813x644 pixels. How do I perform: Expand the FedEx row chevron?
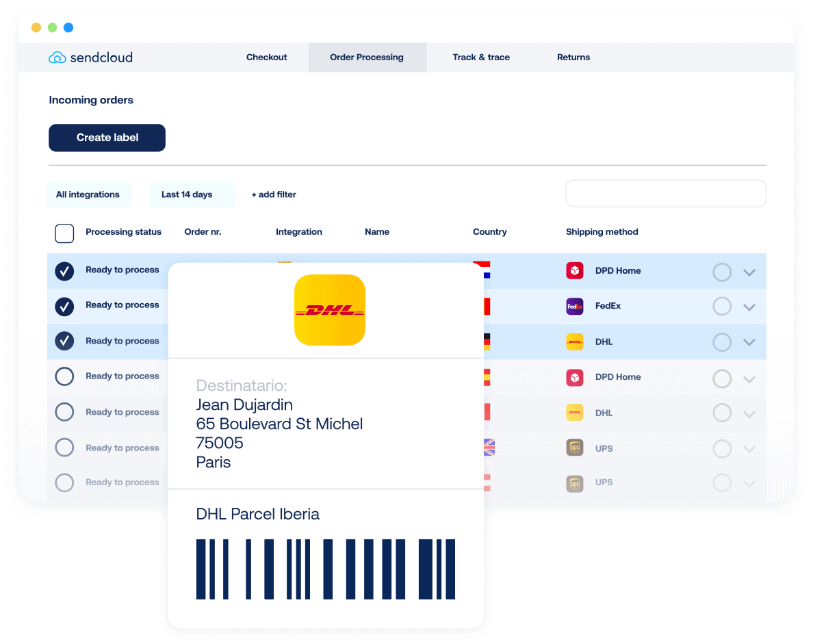pos(749,307)
